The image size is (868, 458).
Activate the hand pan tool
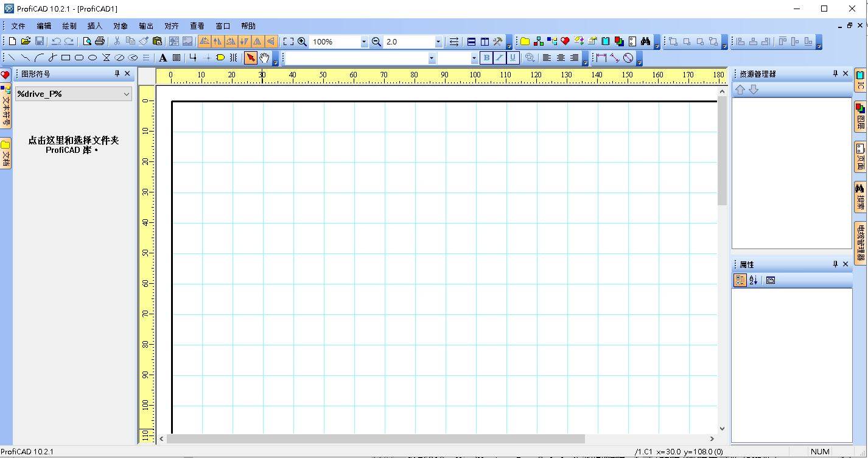(x=264, y=58)
